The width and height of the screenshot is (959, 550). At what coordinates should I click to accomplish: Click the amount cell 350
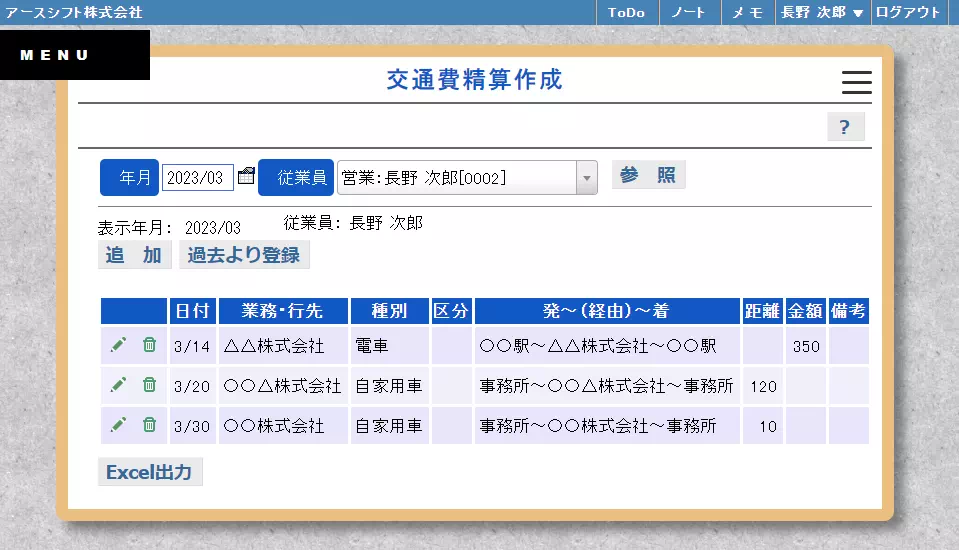[805, 346]
